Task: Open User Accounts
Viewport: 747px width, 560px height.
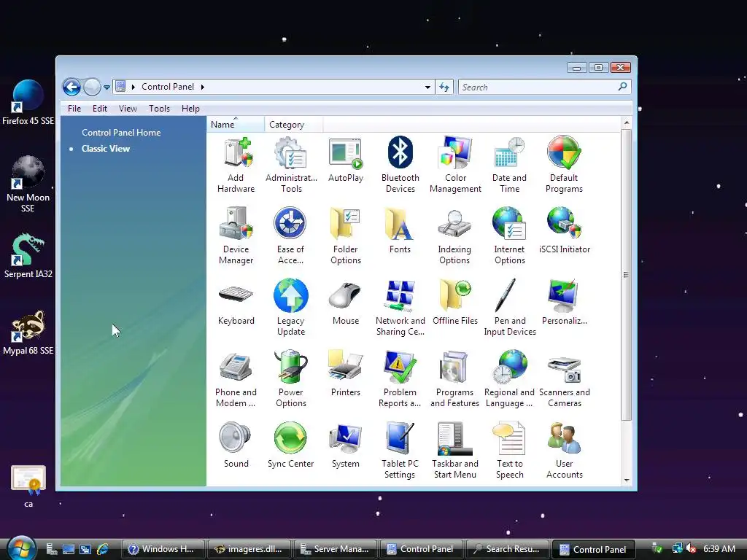Action: pyautogui.click(x=565, y=451)
